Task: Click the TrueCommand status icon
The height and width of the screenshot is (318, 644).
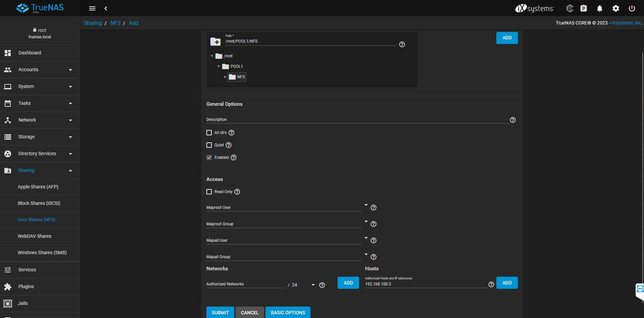Action: [569, 8]
